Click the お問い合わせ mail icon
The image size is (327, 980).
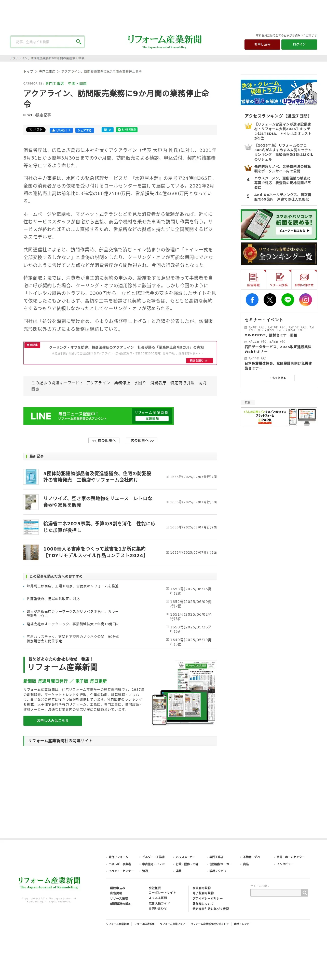[304, 279]
